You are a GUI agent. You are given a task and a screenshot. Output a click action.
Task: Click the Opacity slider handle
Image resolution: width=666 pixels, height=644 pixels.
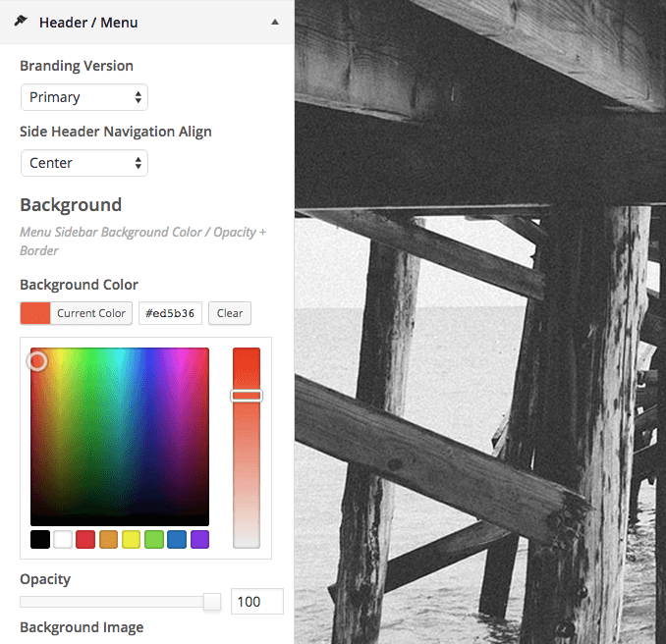pyautogui.click(x=212, y=602)
